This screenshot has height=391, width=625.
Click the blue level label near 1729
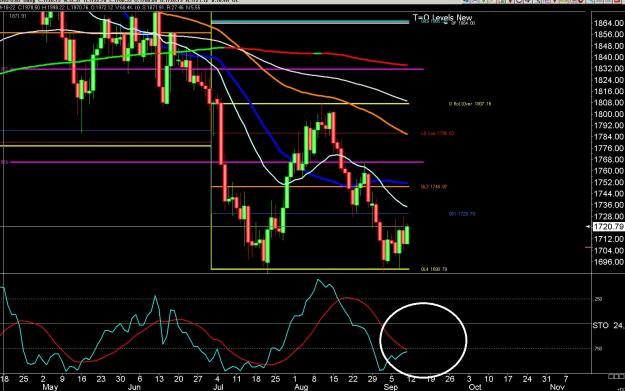(462, 214)
